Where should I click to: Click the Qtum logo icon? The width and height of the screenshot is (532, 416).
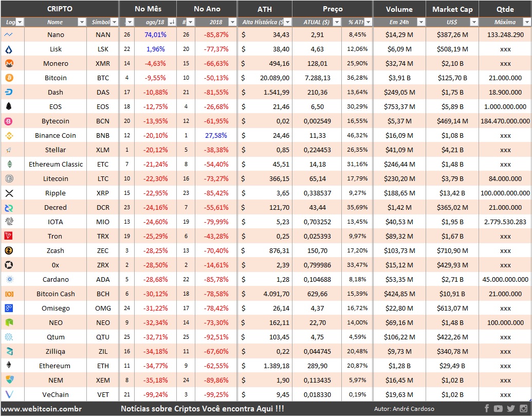(9, 337)
